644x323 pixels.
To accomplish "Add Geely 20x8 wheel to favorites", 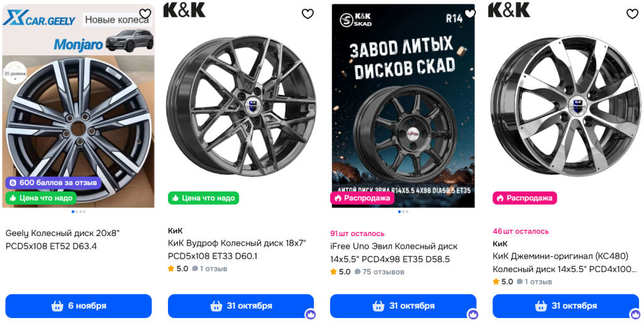I will pyautogui.click(x=145, y=14).
